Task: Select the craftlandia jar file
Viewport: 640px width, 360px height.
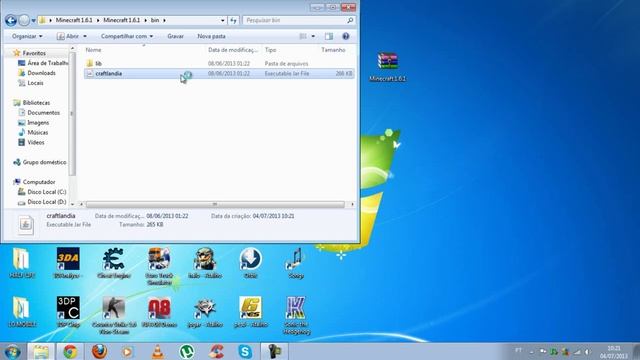Action: pos(219,73)
